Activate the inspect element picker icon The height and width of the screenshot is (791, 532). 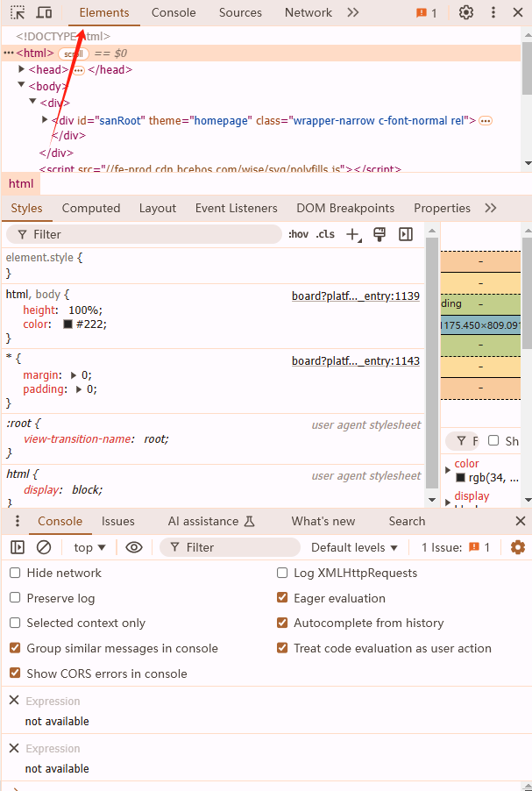point(18,12)
